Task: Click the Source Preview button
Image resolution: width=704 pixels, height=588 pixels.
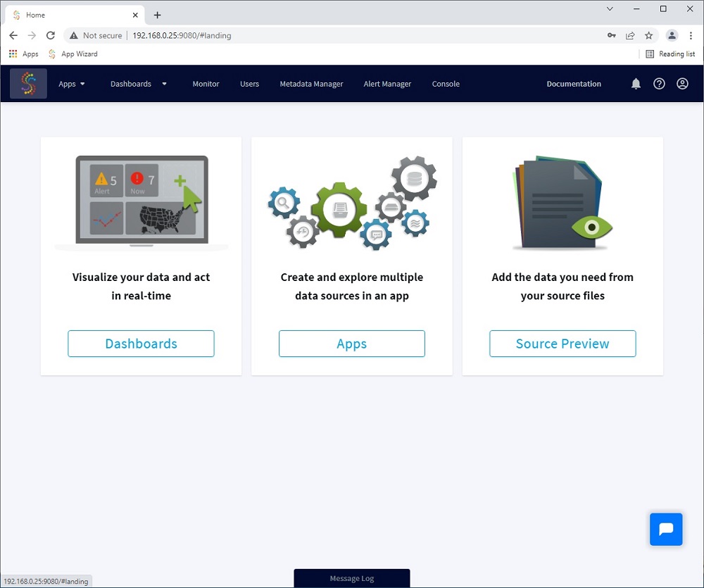Action: tap(562, 344)
